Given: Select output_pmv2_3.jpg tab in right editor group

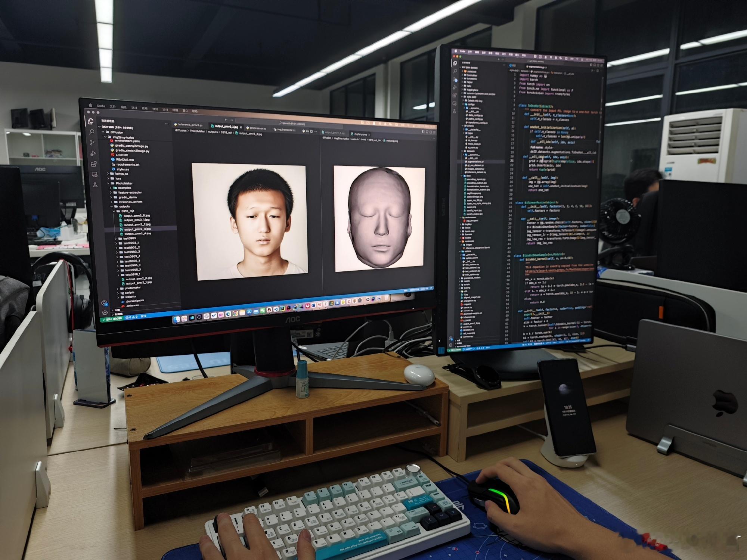Looking at the screenshot, I should point(334,133).
